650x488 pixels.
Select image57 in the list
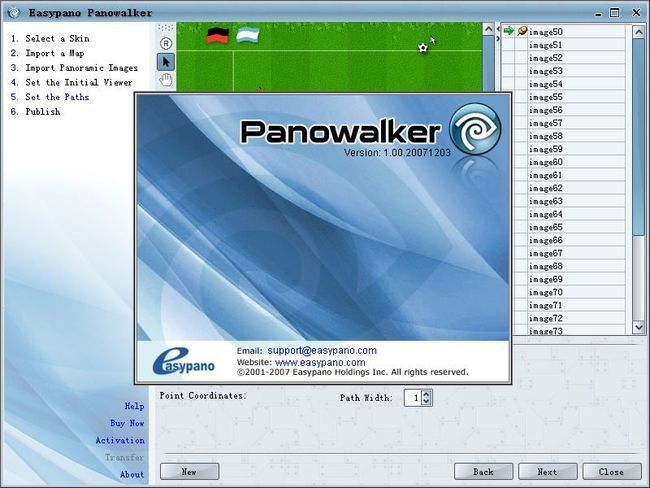576,123
